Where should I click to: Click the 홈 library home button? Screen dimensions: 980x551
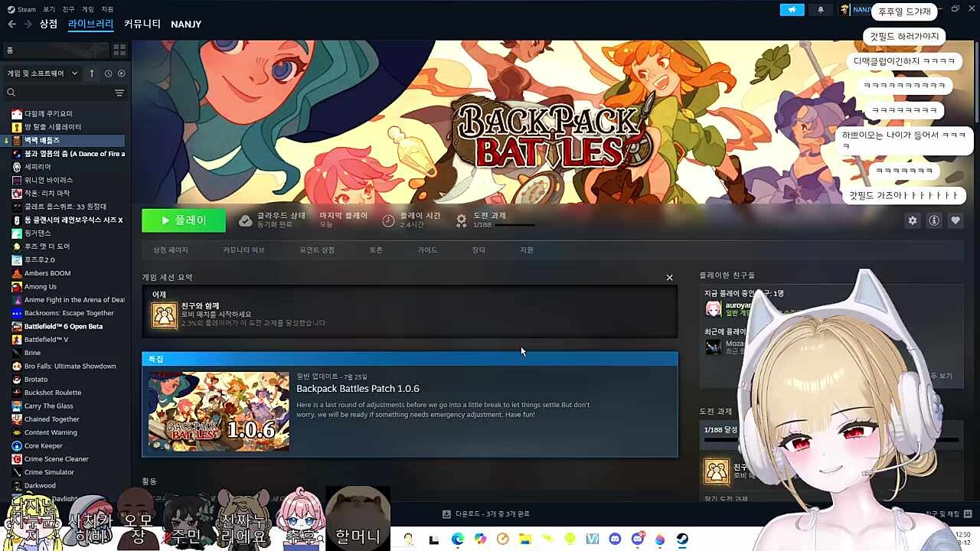(x=55, y=50)
